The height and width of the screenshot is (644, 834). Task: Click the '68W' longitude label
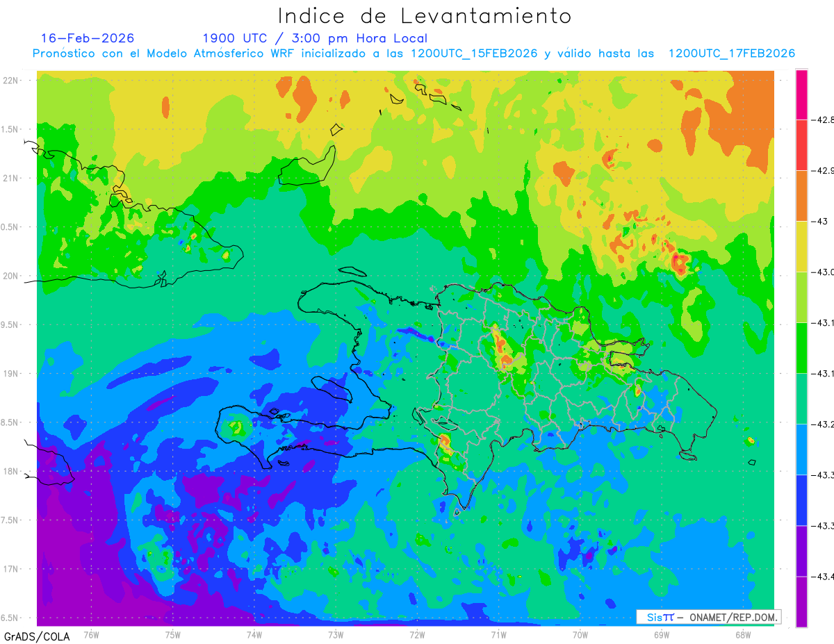(x=743, y=635)
